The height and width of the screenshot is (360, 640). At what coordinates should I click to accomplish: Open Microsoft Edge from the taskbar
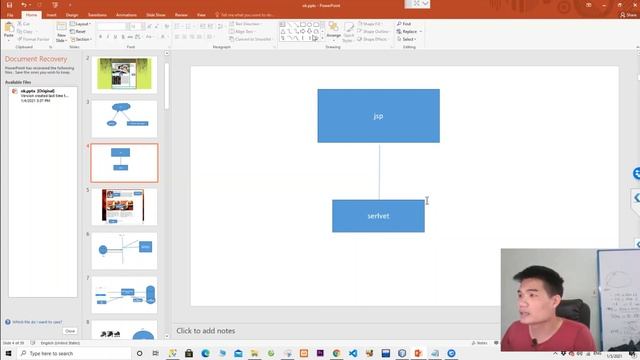coord(205,353)
